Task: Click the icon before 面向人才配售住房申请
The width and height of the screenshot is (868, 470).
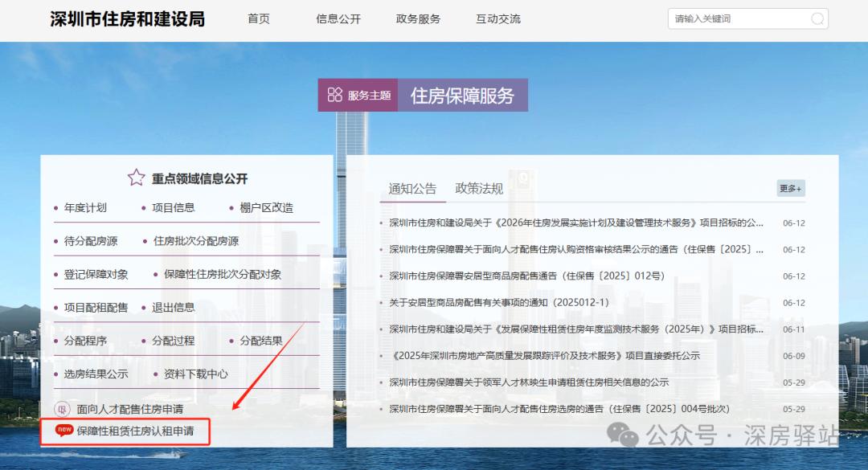Action: (63, 408)
